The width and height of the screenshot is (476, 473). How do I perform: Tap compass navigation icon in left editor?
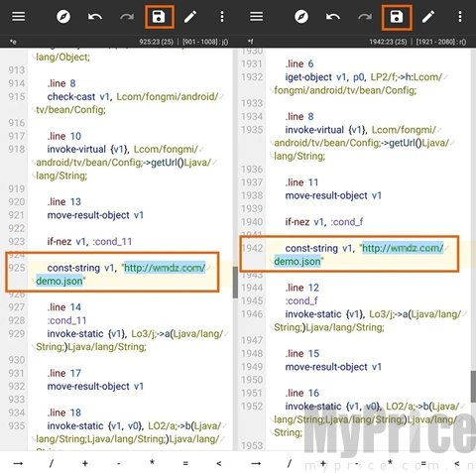[63, 16]
